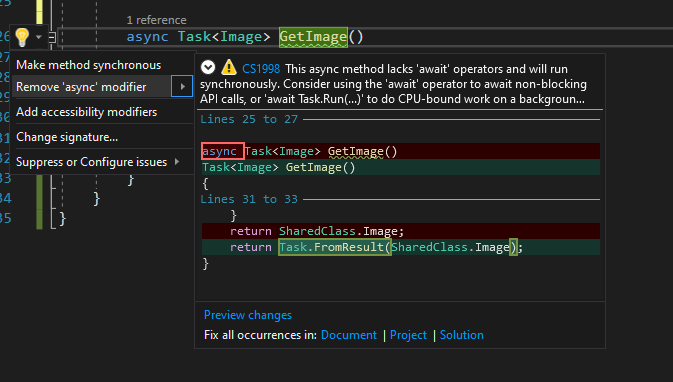This screenshot has height=382, width=673.
Task: Click 'Lines 25 to 27' diff header
Action: [x=249, y=119]
